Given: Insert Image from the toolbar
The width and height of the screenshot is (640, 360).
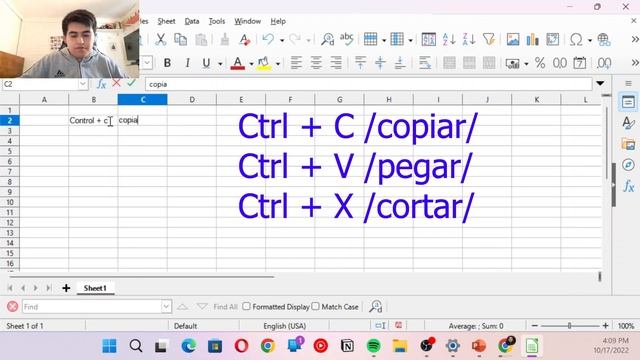Looking at the screenshot, I should (513, 40).
